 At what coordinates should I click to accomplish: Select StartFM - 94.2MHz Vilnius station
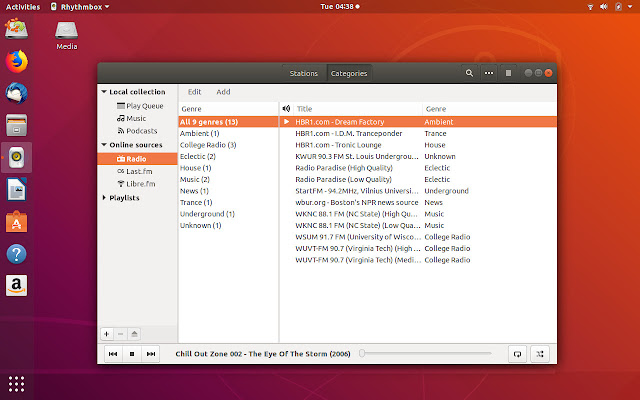[x=418, y=191]
